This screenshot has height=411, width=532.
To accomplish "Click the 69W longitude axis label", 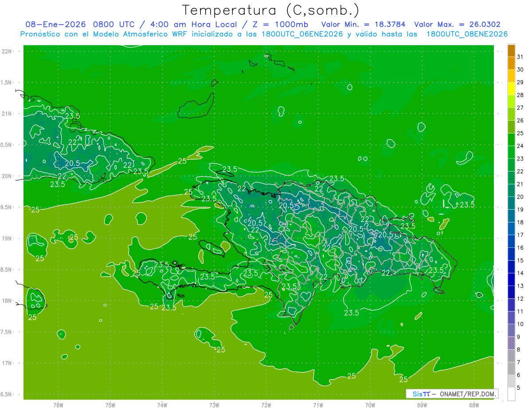I will click(x=422, y=405).
